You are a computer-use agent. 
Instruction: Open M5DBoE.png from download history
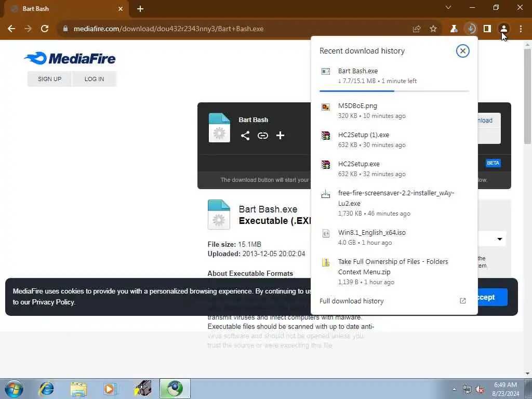pos(394,111)
